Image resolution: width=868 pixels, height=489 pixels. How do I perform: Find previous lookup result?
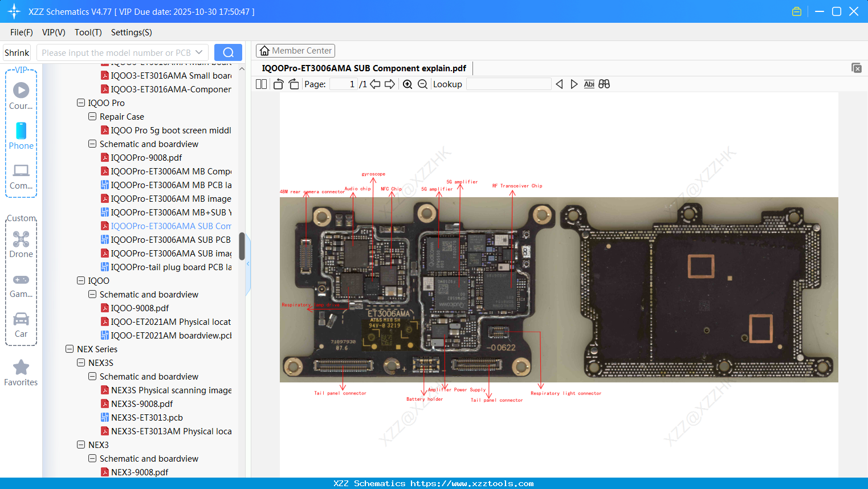(559, 84)
